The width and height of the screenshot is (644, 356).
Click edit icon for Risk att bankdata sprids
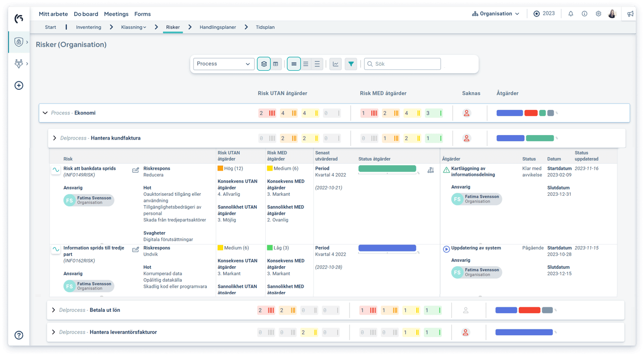click(135, 170)
